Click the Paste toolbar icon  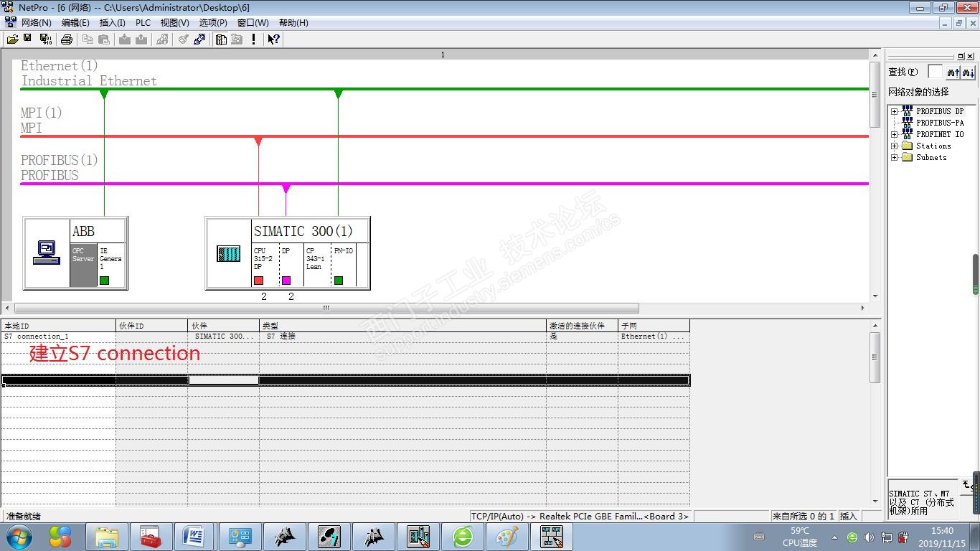(x=104, y=39)
